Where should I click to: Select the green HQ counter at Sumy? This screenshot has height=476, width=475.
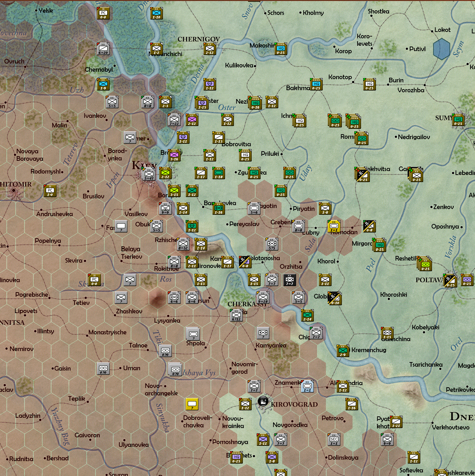(458, 120)
